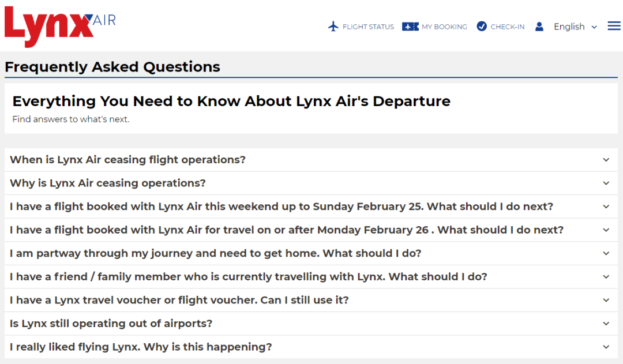
Task: Expand 'When is Lynx Air ceasing flight operations?'
Action: (x=311, y=160)
